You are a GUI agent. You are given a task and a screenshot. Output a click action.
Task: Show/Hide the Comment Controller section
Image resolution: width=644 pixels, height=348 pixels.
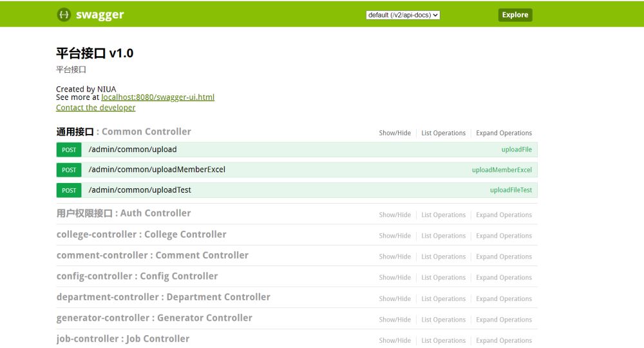pos(395,256)
